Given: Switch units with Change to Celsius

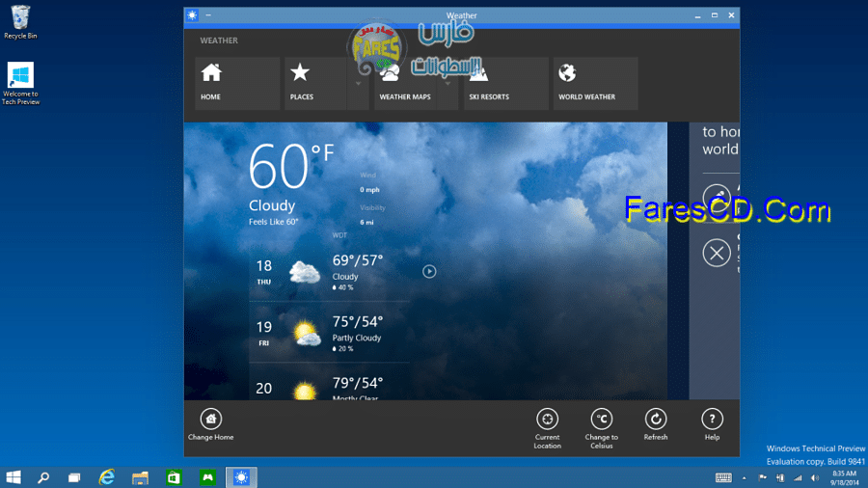Looking at the screenshot, I should tap(602, 428).
